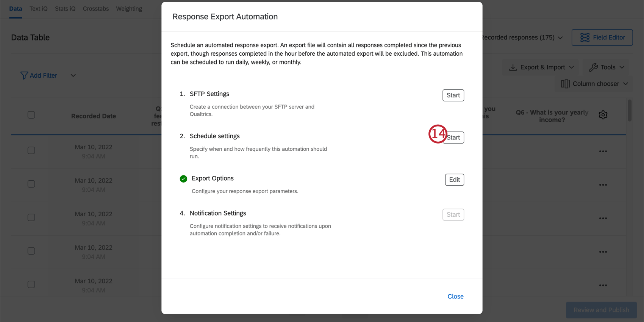Check the first response row checkbox
Viewport: 644px width, 322px height.
click(x=31, y=150)
